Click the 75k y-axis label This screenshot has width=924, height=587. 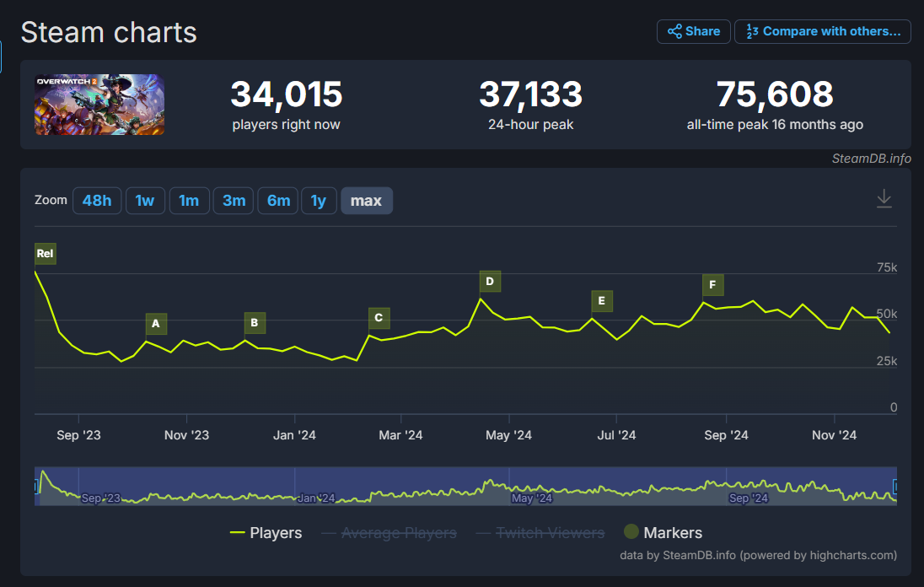point(887,267)
